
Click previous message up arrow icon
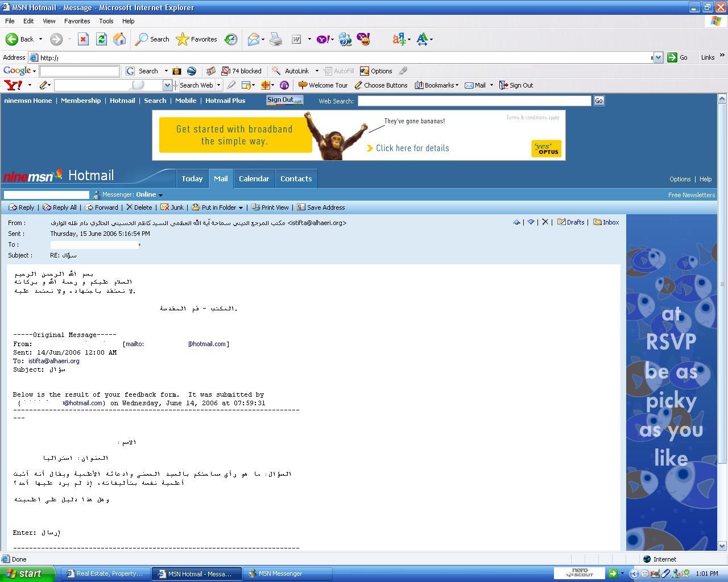[x=516, y=222]
